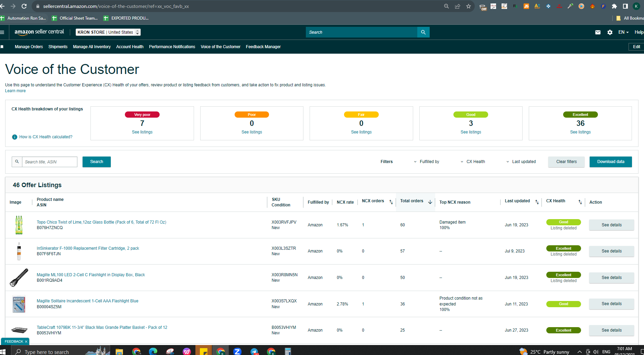644x355 pixels.
Task: Open the orange JS extension icon
Action: click(526, 6)
